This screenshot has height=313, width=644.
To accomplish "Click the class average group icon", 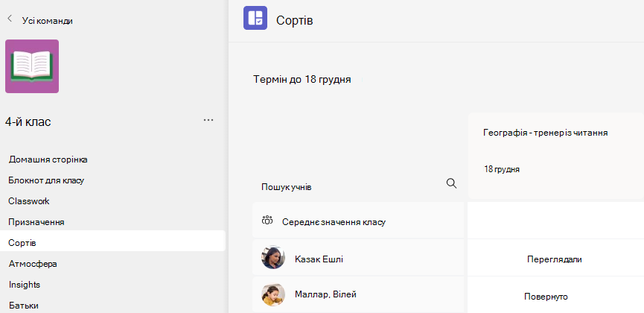I will pos(267,220).
